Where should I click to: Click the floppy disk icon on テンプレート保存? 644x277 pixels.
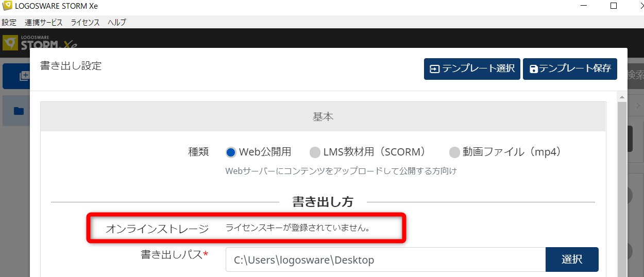[x=533, y=69]
